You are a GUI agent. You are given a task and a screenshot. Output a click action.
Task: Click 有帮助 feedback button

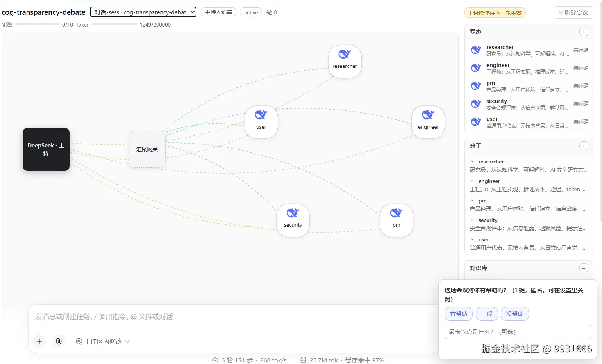pos(459,314)
